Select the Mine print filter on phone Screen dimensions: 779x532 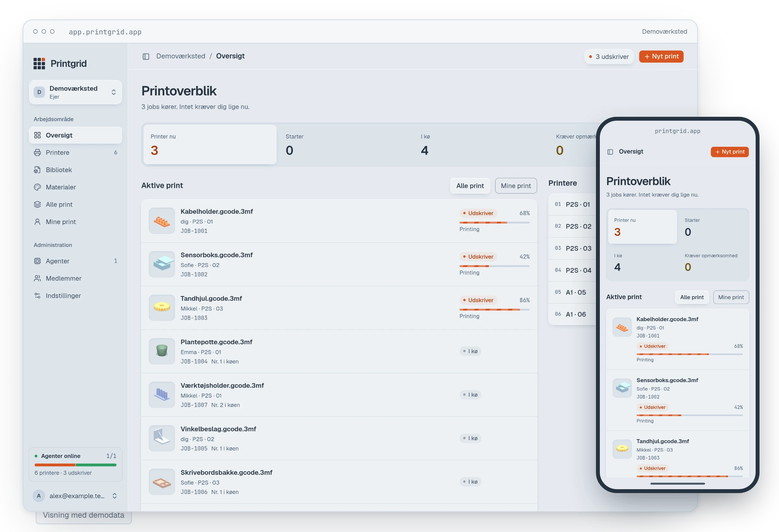click(731, 297)
